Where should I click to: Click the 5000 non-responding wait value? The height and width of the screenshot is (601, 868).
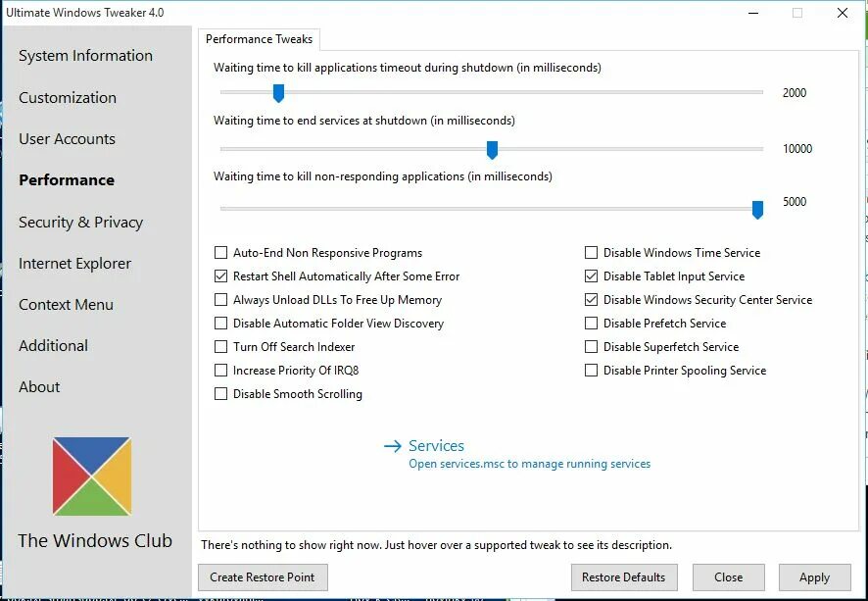(x=795, y=202)
